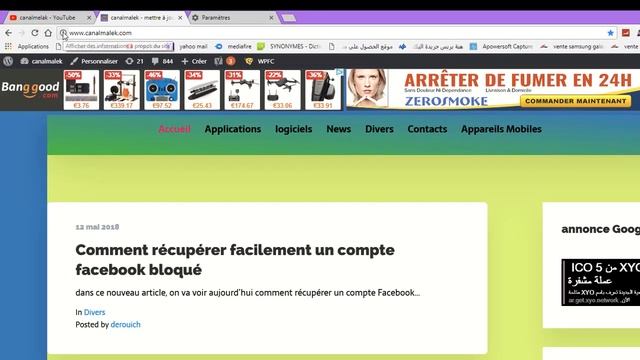
Task: Click the AdChoices icon on the Banggood ad
Action: (x=340, y=72)
